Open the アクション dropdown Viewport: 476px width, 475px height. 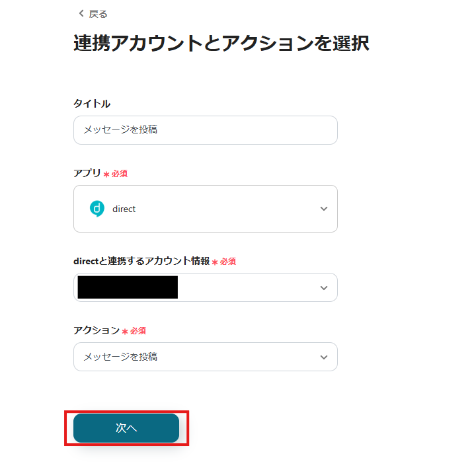pos(205,357)
